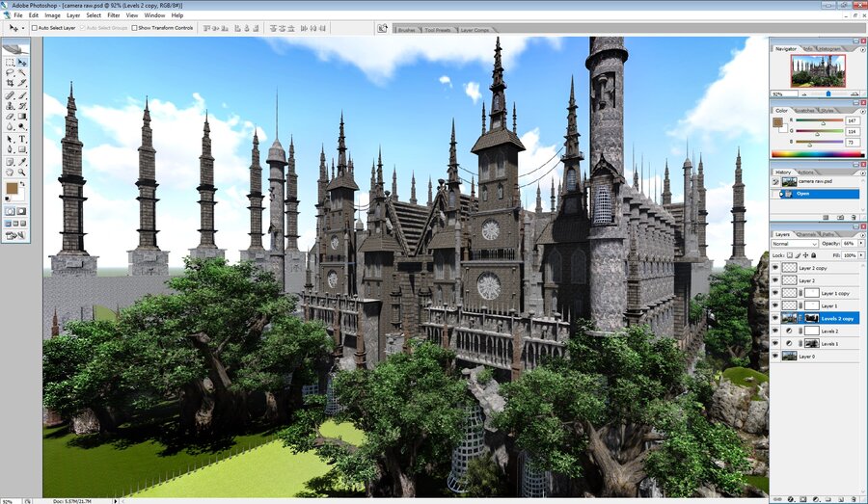Select the Magic Wand tool
868x504 pixels.
22,72
